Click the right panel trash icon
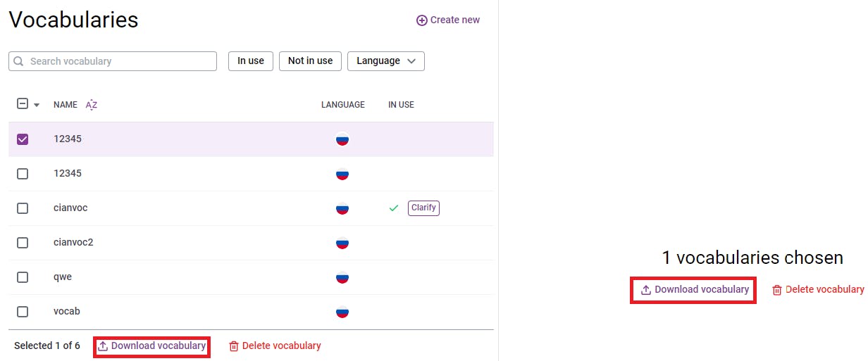The width and height of the screenshot is (868, 361). pyautogui.click(x=777, y=290)
